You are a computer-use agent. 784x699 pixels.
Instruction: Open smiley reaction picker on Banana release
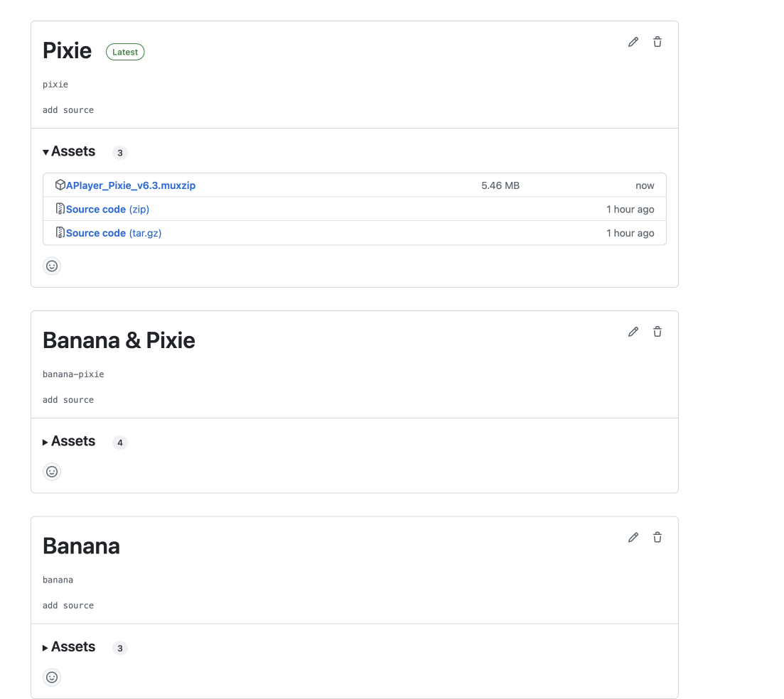[52, 677]
